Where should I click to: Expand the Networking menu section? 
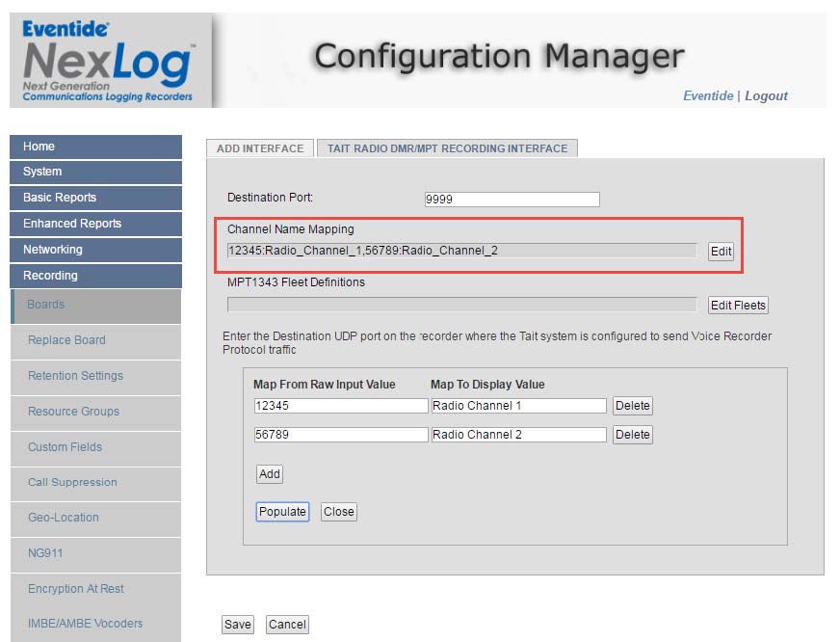pyautogui.click(x=95, y=250)
